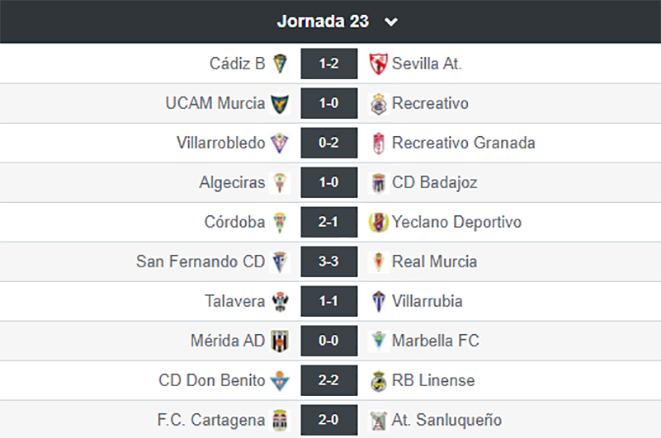Screen dimensions: 661x438
Task: Click the Sevilla At. team crest
Action: coord(378,64)
